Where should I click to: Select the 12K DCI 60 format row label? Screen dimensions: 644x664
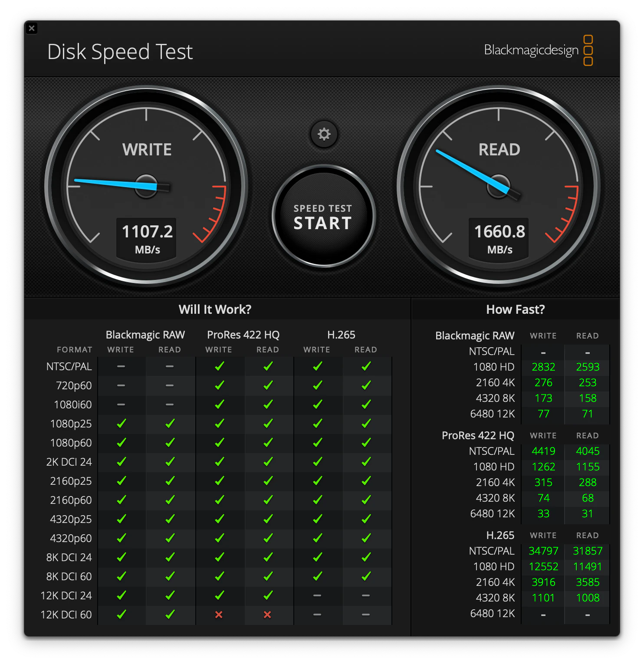[66, 615]
